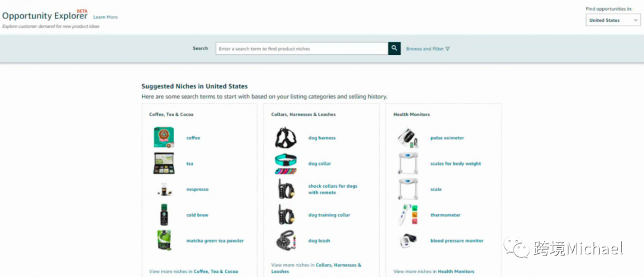
Task: Select scales for body weight niche link
Action: 456,164
